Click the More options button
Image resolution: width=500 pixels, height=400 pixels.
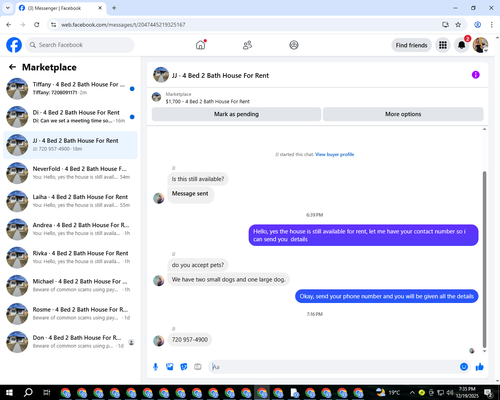click(x=403, y=114)
